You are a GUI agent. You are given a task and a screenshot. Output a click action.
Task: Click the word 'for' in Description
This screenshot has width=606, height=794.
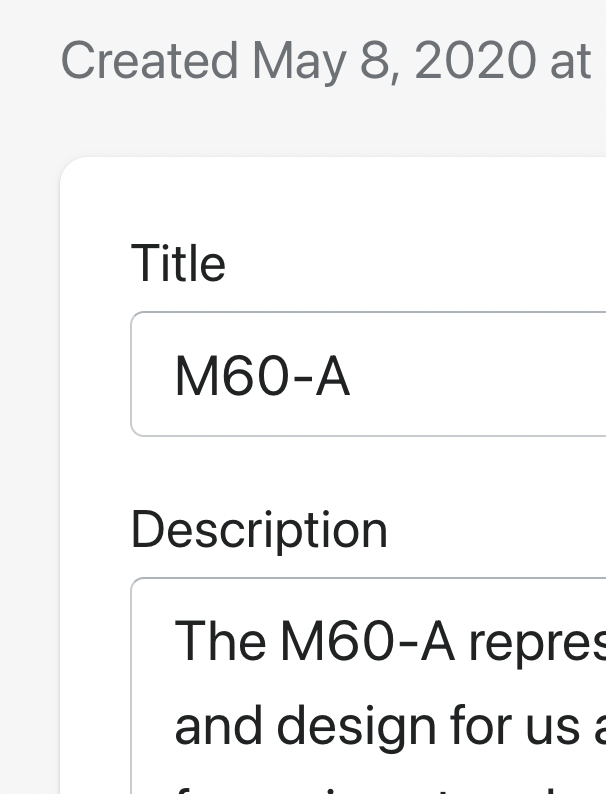(478, 725)
